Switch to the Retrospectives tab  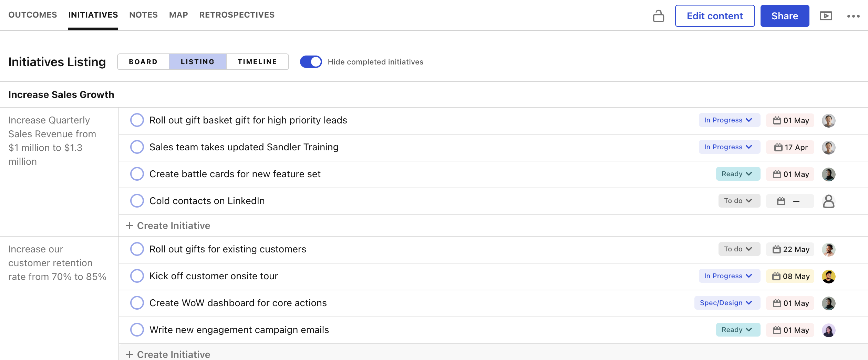click(x=237, y=15)
